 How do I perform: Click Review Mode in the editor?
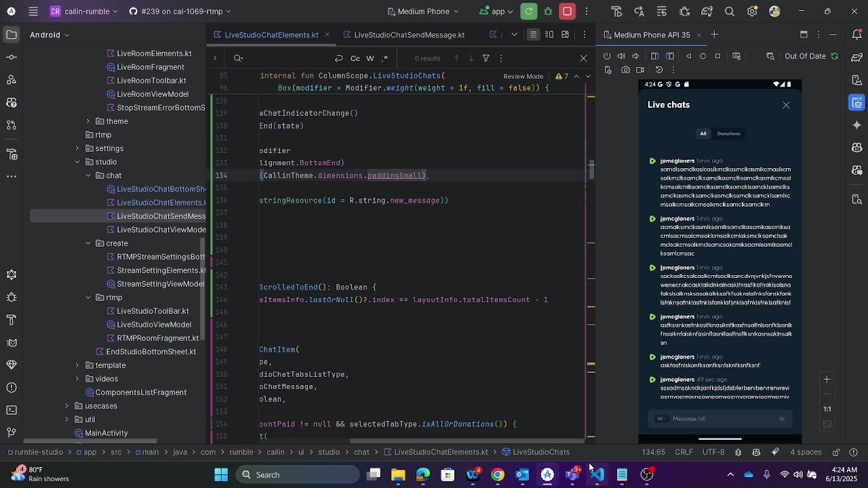[523, 77]
